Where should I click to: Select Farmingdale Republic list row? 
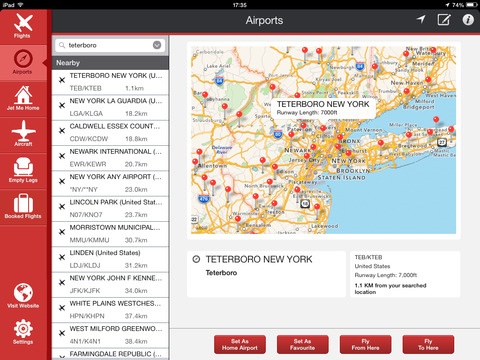pos(110,354)
